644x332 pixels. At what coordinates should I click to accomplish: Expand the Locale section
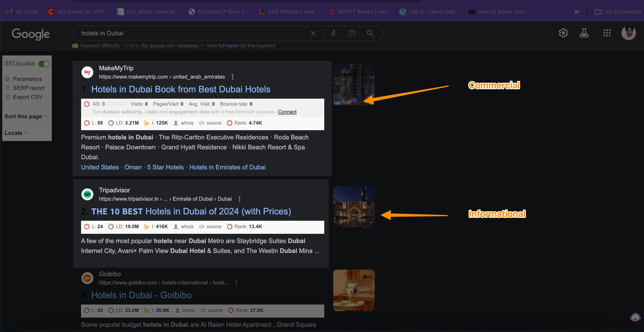click(16, 133)
